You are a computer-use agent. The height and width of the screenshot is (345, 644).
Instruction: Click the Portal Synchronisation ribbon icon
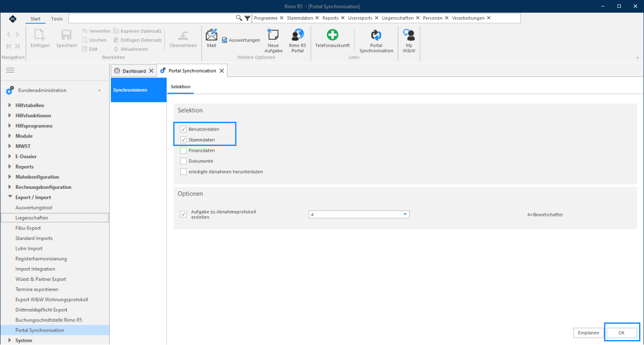pos(376,40)
